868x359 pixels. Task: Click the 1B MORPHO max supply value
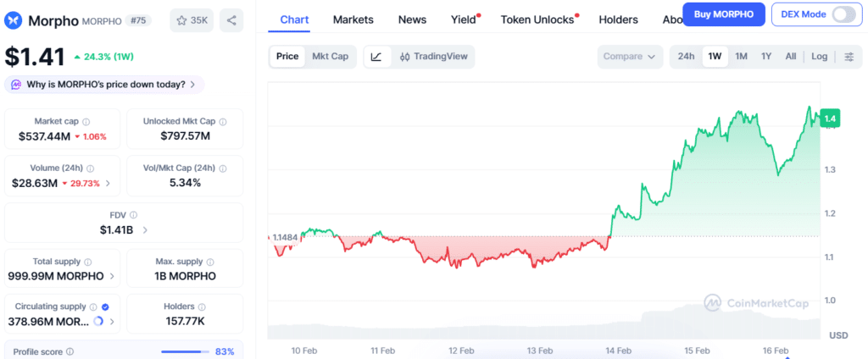click(185, 276)
